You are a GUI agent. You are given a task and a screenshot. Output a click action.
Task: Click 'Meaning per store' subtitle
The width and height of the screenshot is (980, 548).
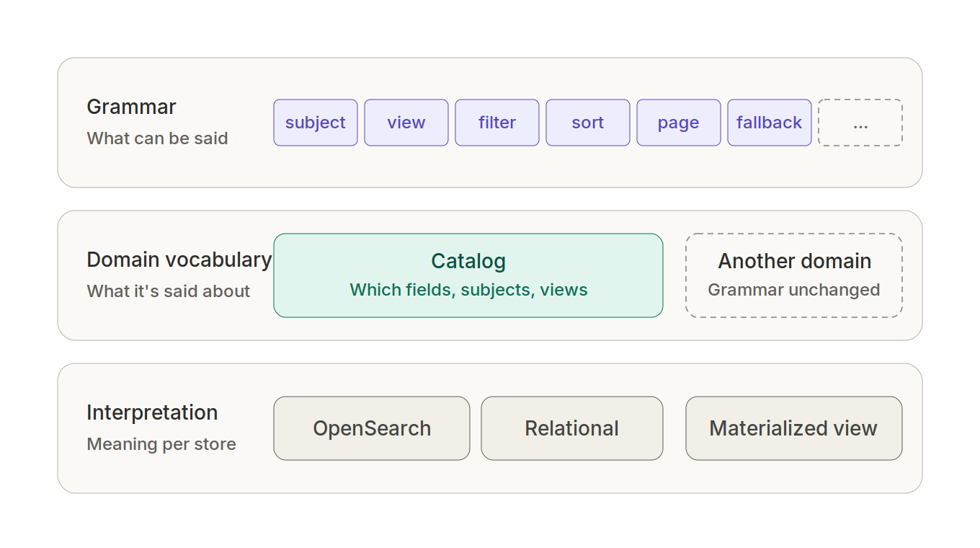pos(161,444)
